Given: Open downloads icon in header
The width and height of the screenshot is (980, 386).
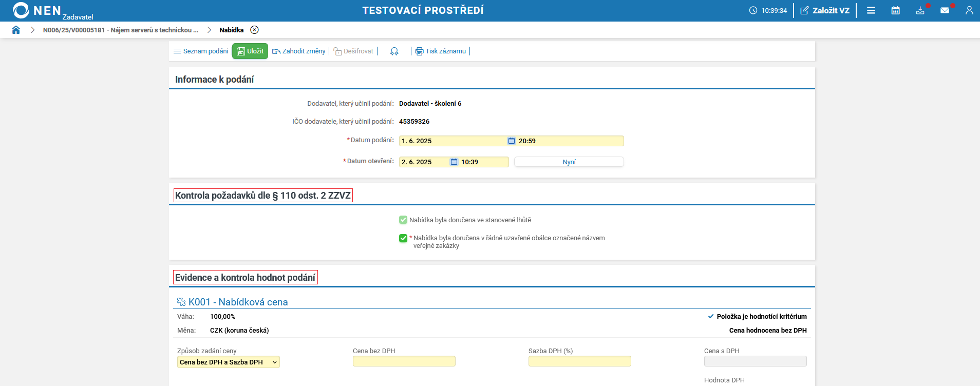Looking at the screenshot, I should point(920,10).
